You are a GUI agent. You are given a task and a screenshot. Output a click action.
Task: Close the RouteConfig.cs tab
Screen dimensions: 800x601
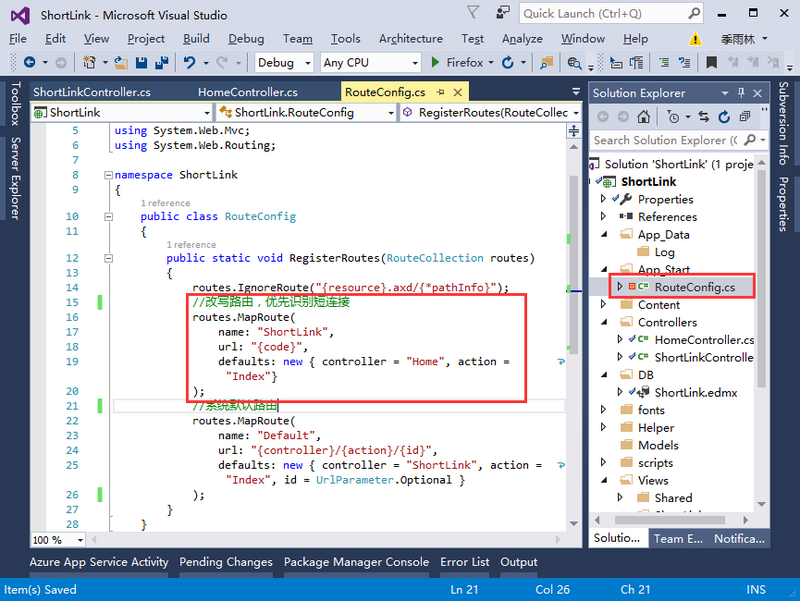pyautogui.click(x=458, y=92)
